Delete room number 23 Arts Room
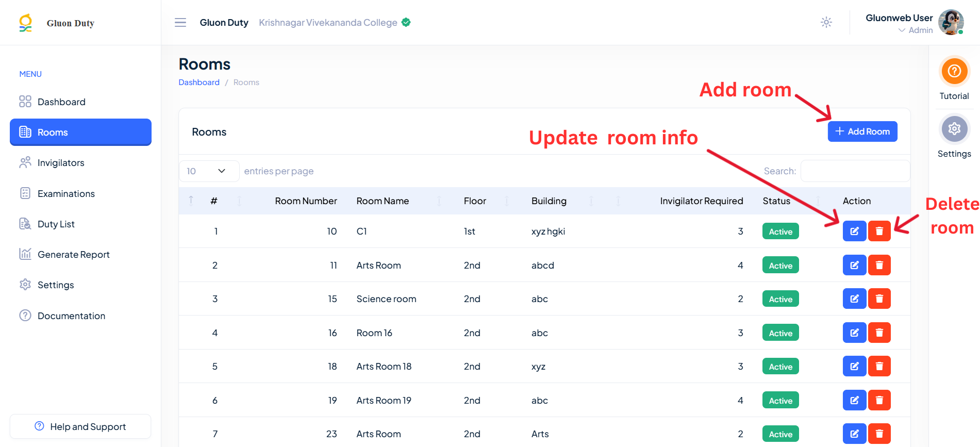The width and height of the screenshot is (980, 447). [x=879, y=434]
